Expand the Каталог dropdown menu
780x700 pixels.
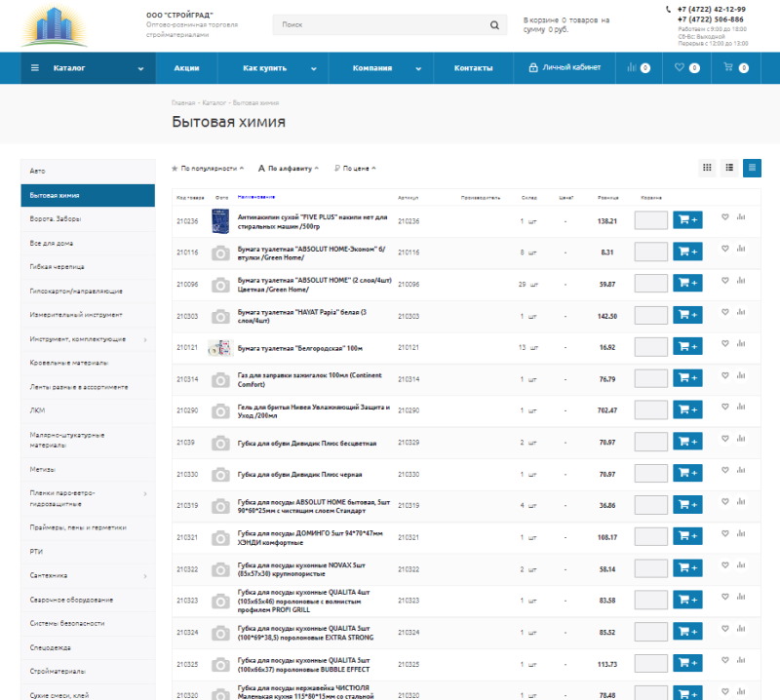[88, 68]
